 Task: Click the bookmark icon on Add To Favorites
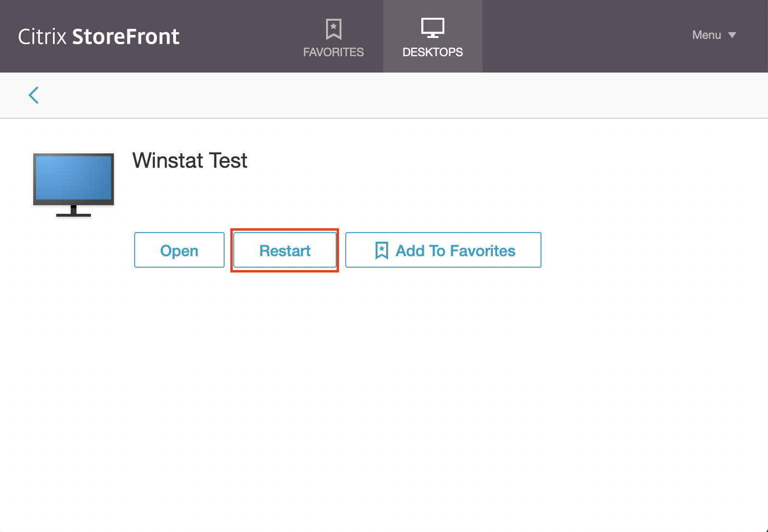(381, 250)
